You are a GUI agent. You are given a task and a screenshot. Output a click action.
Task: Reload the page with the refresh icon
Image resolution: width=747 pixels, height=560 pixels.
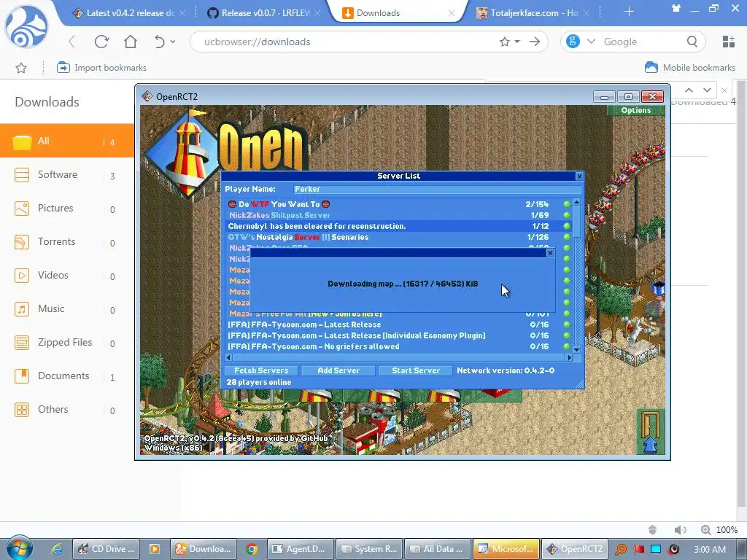point(101,42)
